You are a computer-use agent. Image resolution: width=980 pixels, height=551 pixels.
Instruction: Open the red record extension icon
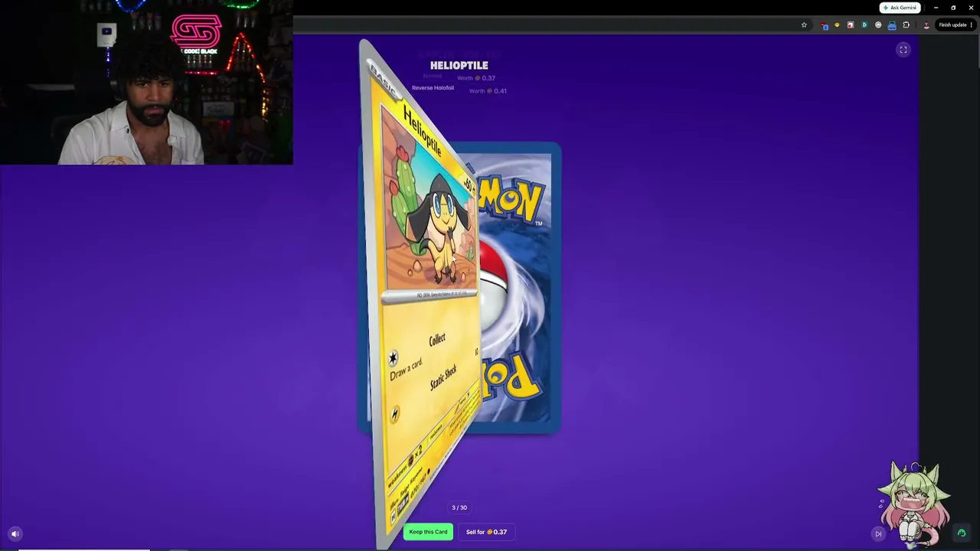click(x=850, y=25)
